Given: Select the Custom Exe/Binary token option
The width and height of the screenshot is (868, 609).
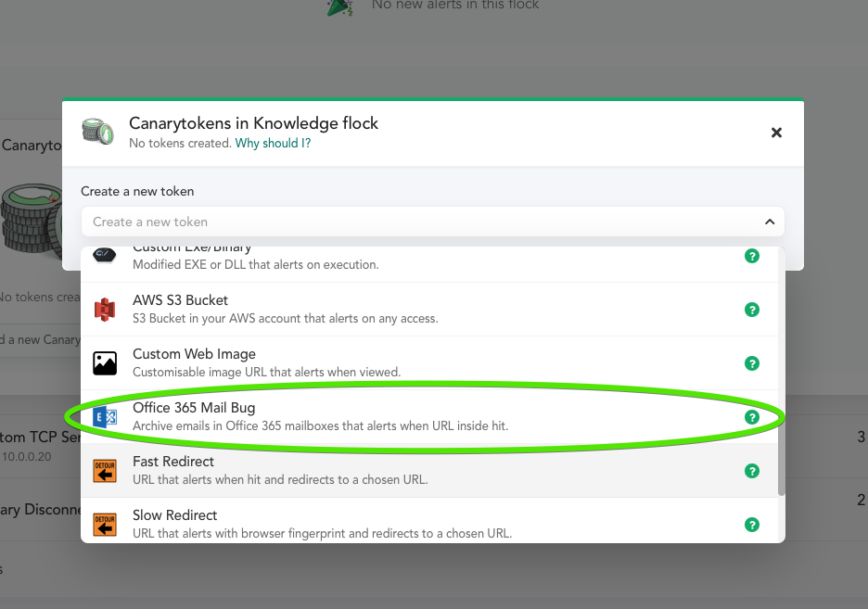Looking at the screenshot, I should [x=429, y=264].
